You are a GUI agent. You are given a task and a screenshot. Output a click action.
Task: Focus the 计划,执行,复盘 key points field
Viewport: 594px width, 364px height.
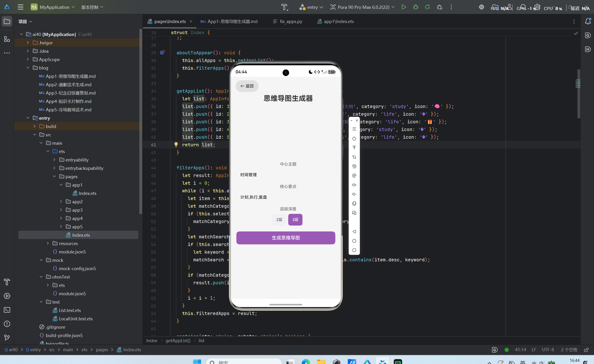[x=286, y=197]
